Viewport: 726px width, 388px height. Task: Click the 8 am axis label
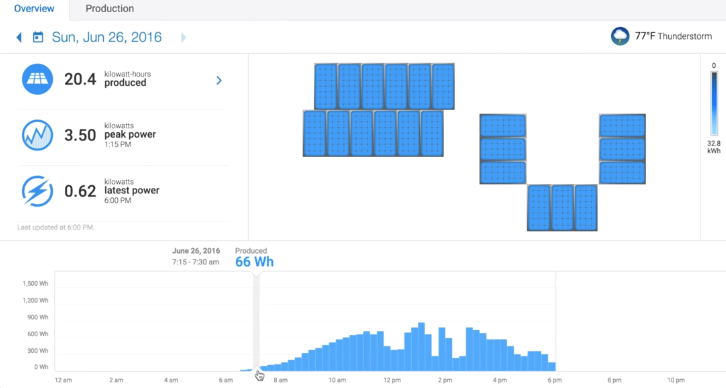click(x=280, y=380)
